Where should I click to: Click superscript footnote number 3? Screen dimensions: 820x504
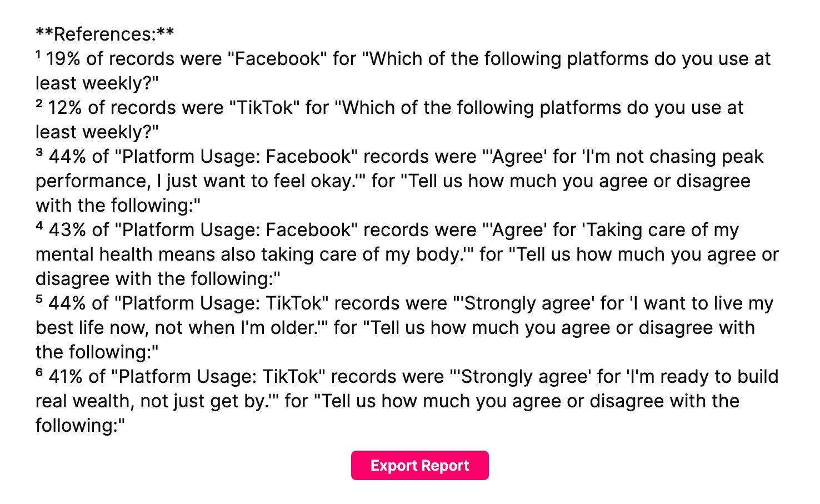pos(39,153)
